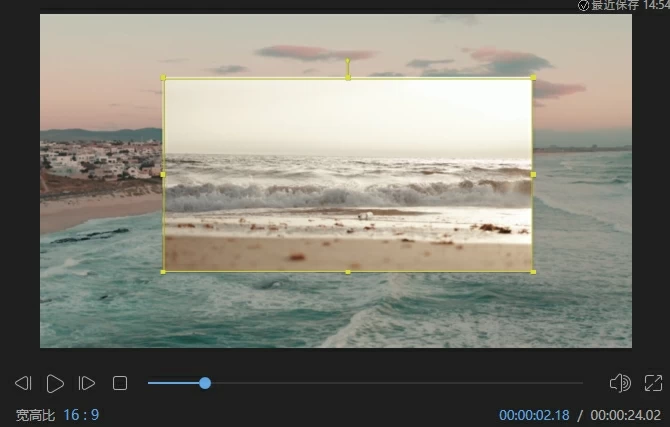Click the overlay's top-right corner handle

click(533, 78)
